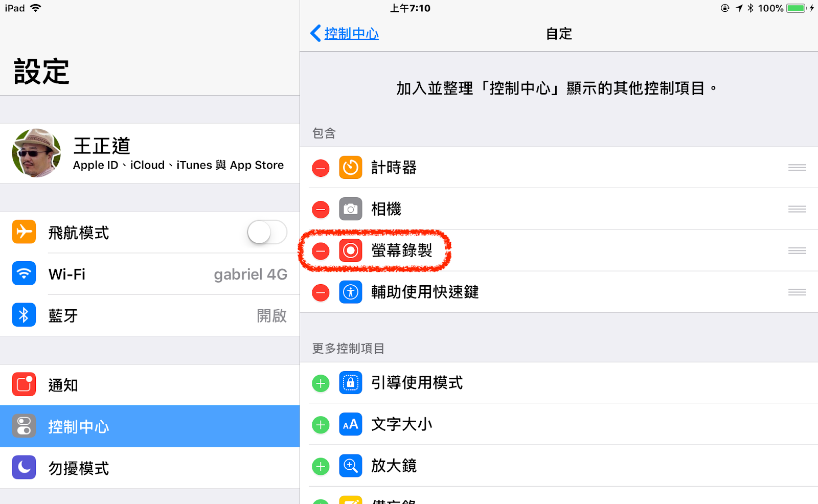Select 控制中心 in settings sidebar
This screenshot has width=818, height=504.
click(x=150, y=426)
